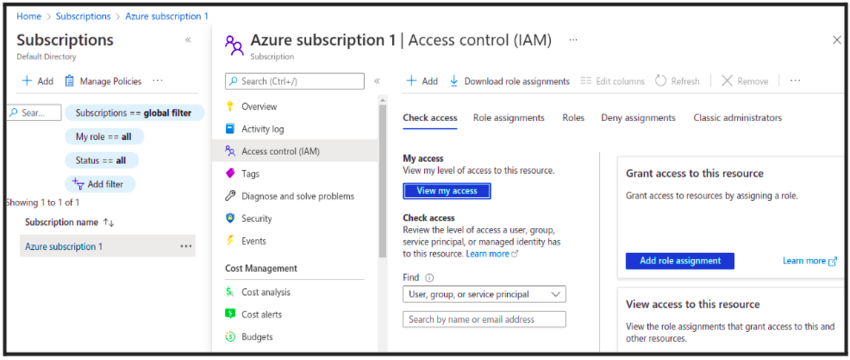This screenshot has height=360, width=850.
Task: Click the Search by name or email field
Action: tap(484, 319)
